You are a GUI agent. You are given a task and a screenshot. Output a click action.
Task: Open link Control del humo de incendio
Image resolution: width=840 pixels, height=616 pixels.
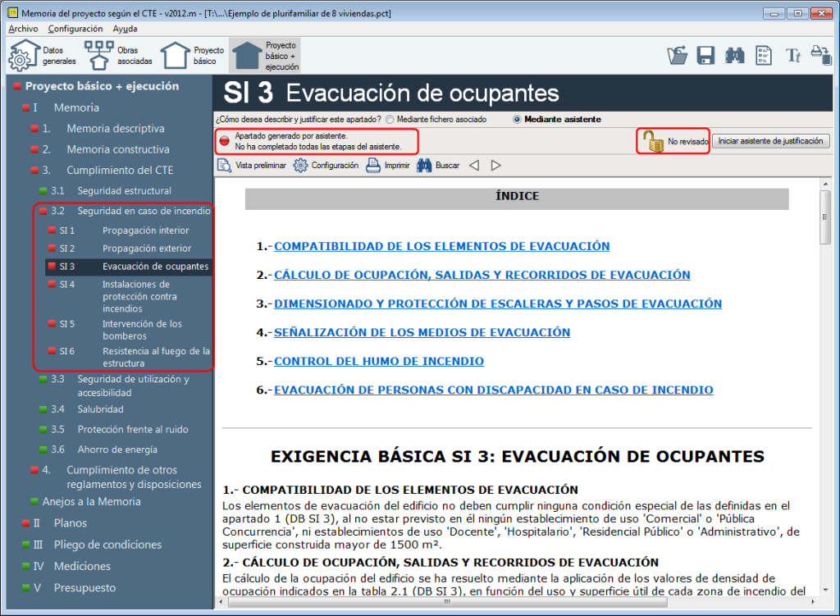click(x=379, y=362)
